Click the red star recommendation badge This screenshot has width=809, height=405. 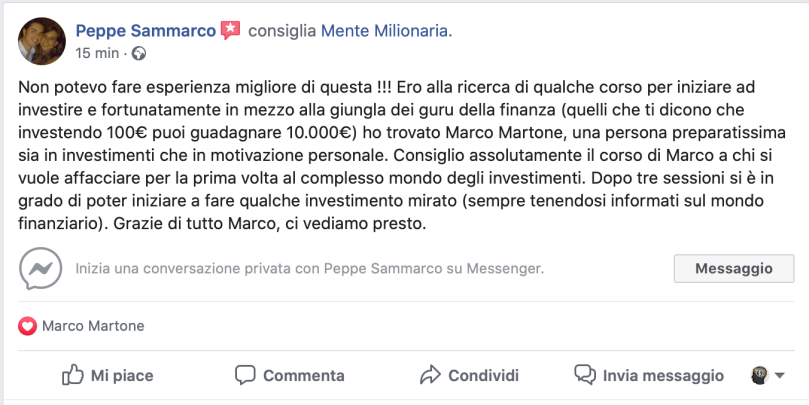(x=231, y=31)
